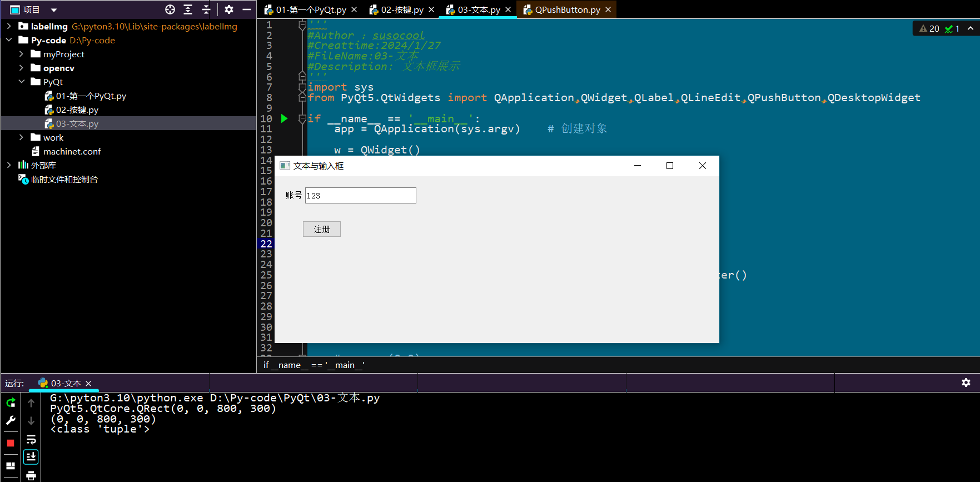Expand the labelImg folder
980x482 pixels.
coord(9,26)
